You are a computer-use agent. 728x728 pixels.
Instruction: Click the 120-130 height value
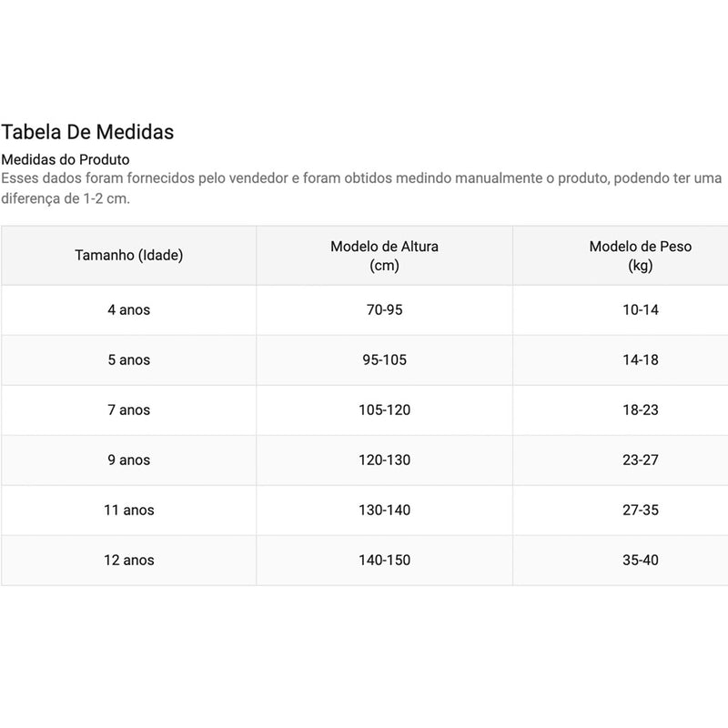coord(384,460)
